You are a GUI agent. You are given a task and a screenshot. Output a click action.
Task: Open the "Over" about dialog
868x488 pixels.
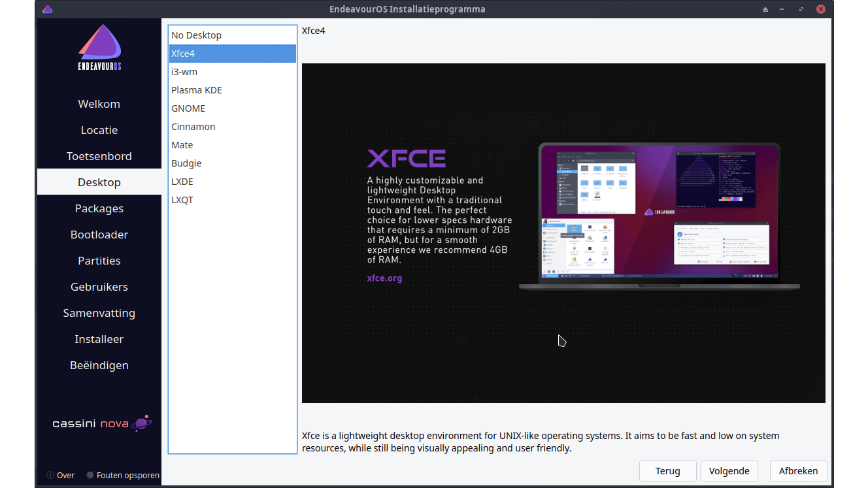tap(65, 475)
